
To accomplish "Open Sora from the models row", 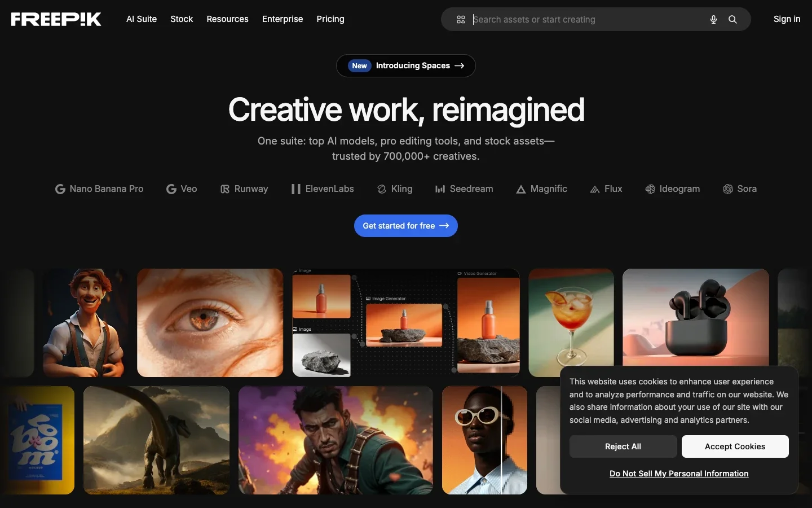I will click(728, 189).
